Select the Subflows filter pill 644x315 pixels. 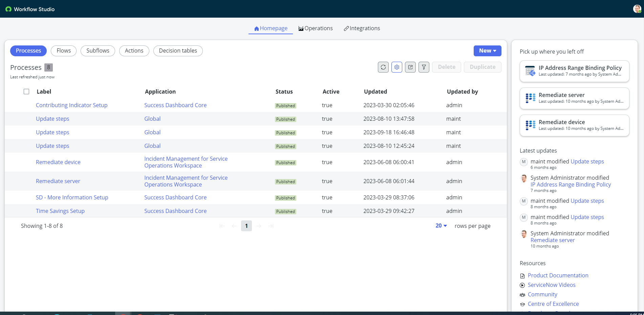98,51
